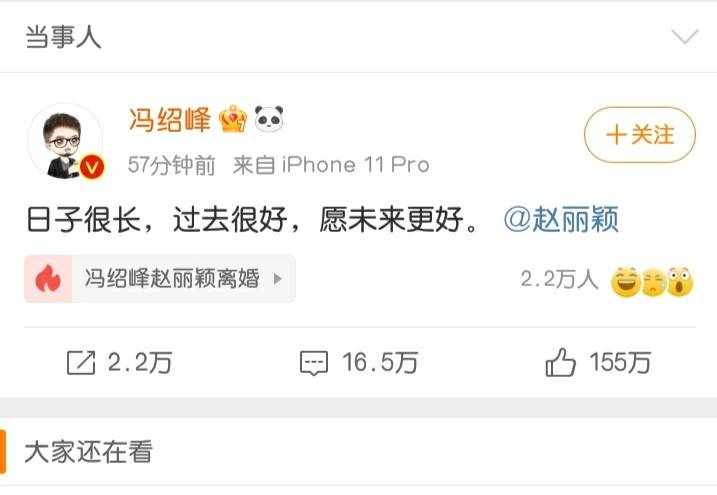The width and height of the screenshot is (717, 495).
Task: Open comments via the 16.5万 icon
Action: (314, 363)
